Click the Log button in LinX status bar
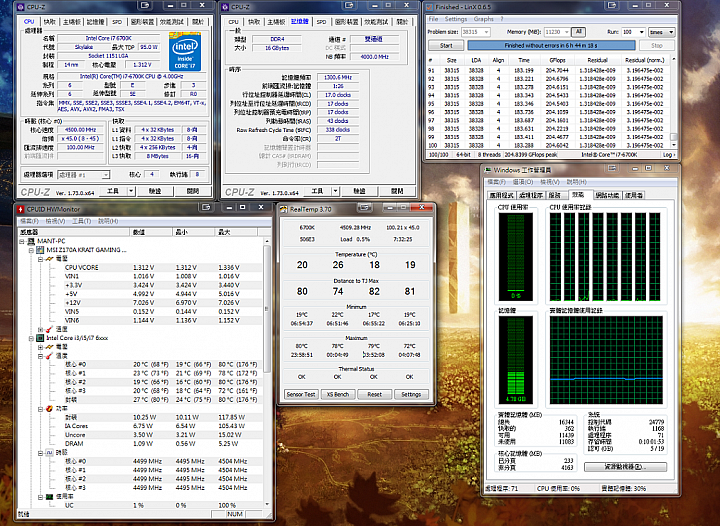This screenshot has height=526, width=720. (x=668, y=155)
